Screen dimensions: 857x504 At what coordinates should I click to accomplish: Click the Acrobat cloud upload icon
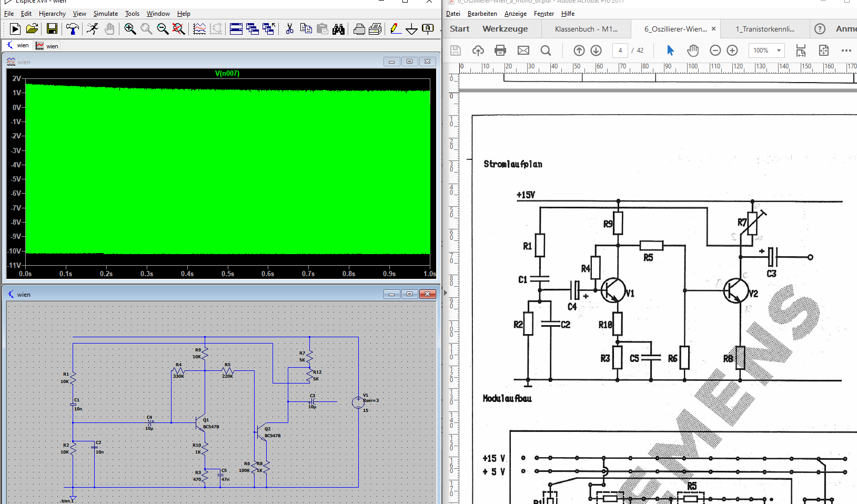pyautogui.click(x=478, y=51)
